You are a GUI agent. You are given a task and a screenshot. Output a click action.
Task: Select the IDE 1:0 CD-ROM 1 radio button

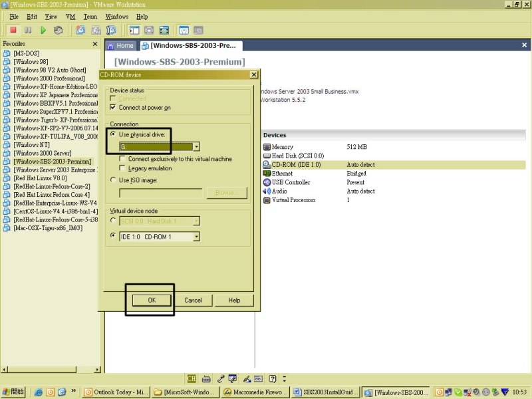point(113,235)
